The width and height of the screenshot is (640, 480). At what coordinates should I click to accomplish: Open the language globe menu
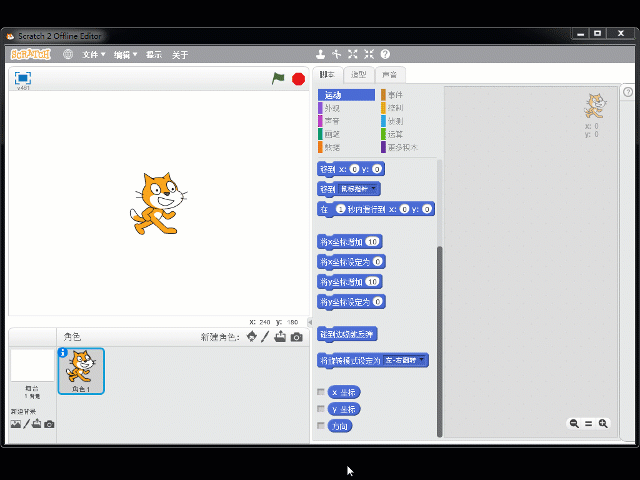(x=68, y=54)
